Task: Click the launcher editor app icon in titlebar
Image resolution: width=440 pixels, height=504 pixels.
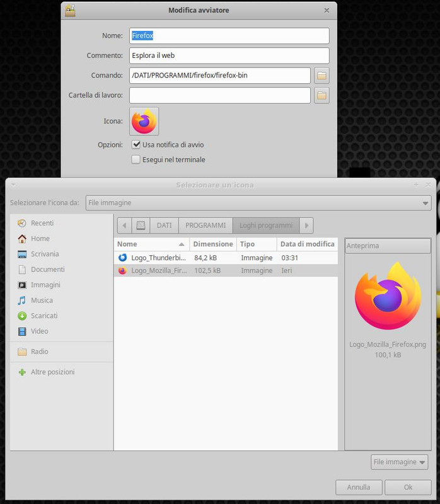Action: tap(70, 10)
